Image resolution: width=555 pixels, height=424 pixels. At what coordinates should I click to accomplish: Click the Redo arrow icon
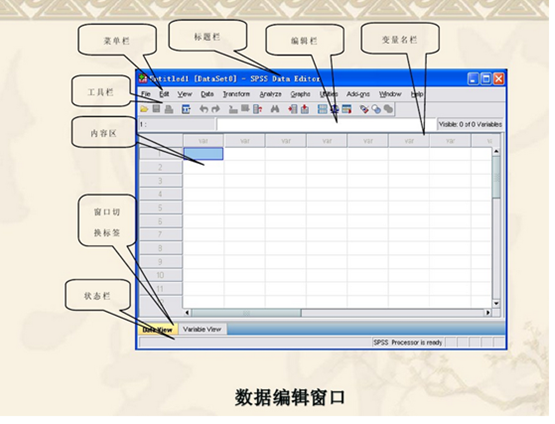pyautogui.click(x=216, y=109)
